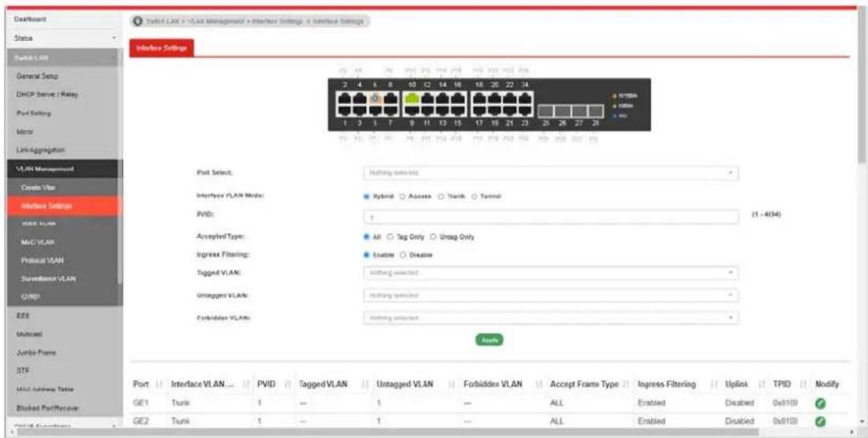The width and height of the screenshot is (868, 438).
Task: Click green active port 10 on switch
Action: click(412, 98)
